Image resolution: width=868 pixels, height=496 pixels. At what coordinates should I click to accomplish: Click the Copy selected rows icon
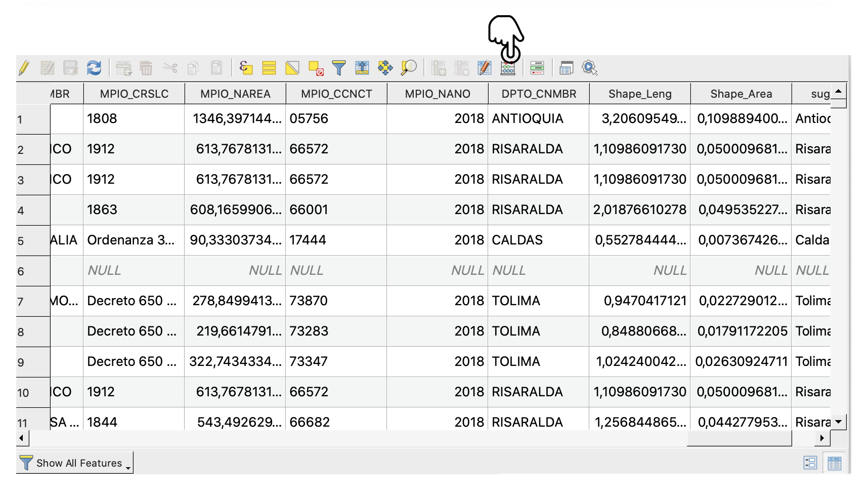pos(193,67)
